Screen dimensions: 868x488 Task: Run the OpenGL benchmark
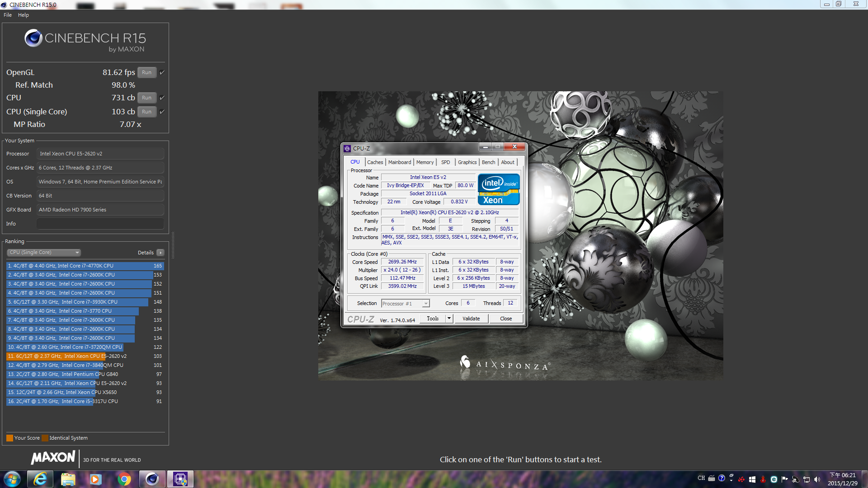(x=147, y=72)
